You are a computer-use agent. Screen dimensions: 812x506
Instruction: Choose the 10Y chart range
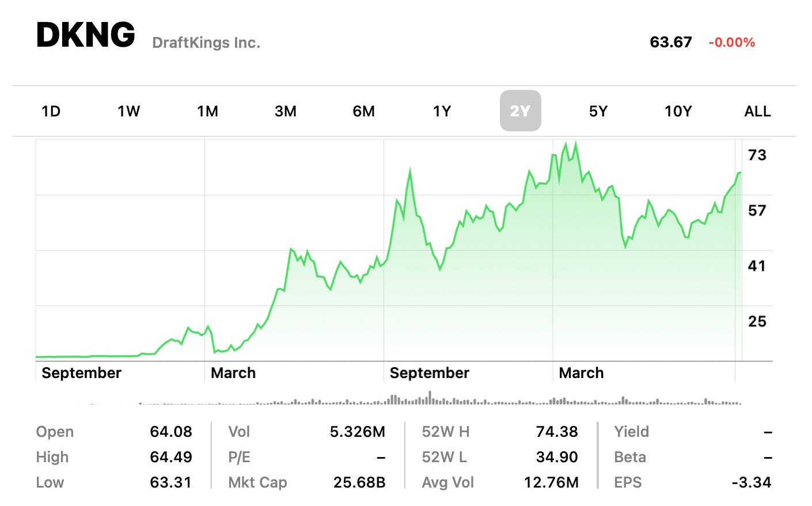point(678,111)
